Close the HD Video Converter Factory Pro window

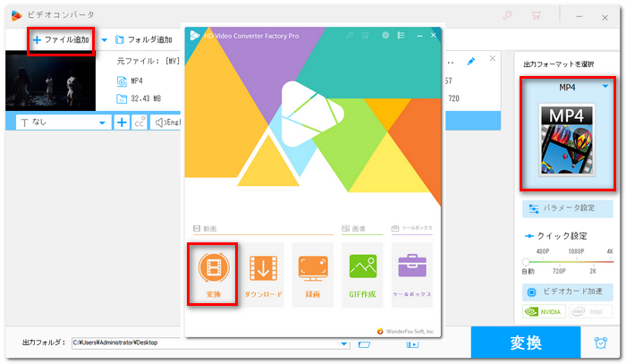point(433,35)
